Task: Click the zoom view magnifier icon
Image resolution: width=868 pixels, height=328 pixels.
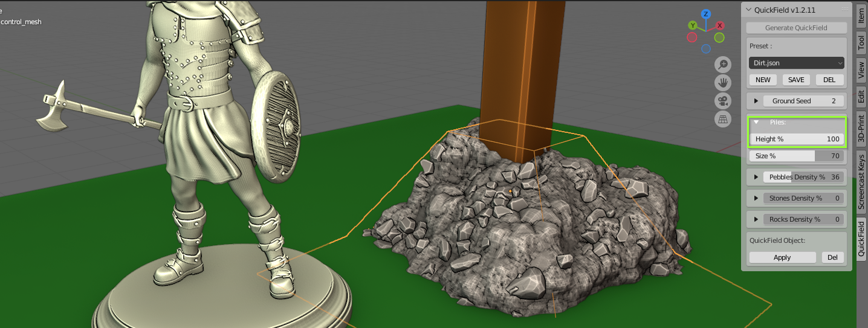Action: [x=723, y=64]
